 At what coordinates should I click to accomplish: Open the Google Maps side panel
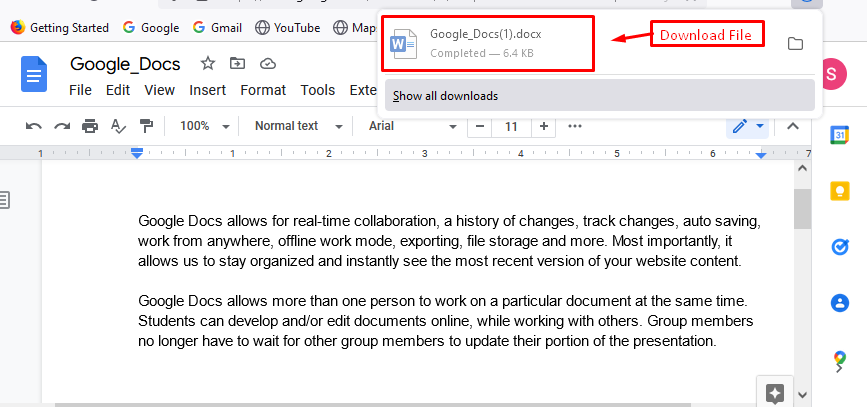pyautogui.click(x=839, y=359)
